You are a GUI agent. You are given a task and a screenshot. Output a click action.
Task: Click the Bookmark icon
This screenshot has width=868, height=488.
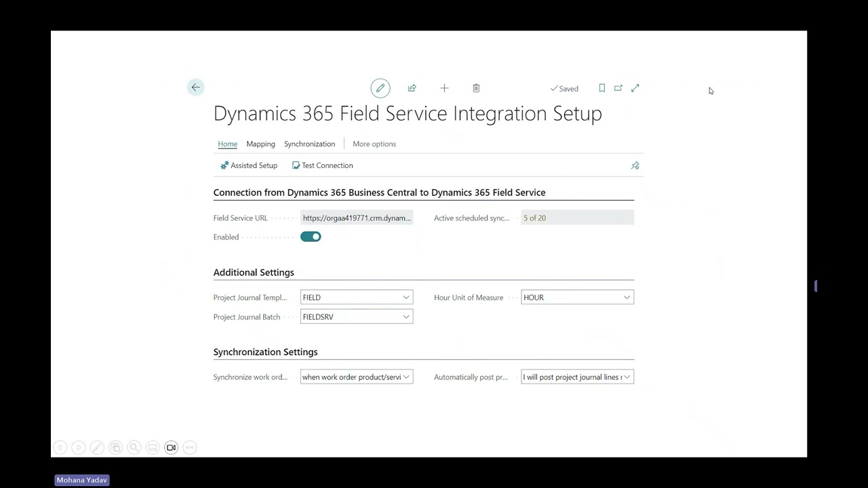(x=601, y=88)
